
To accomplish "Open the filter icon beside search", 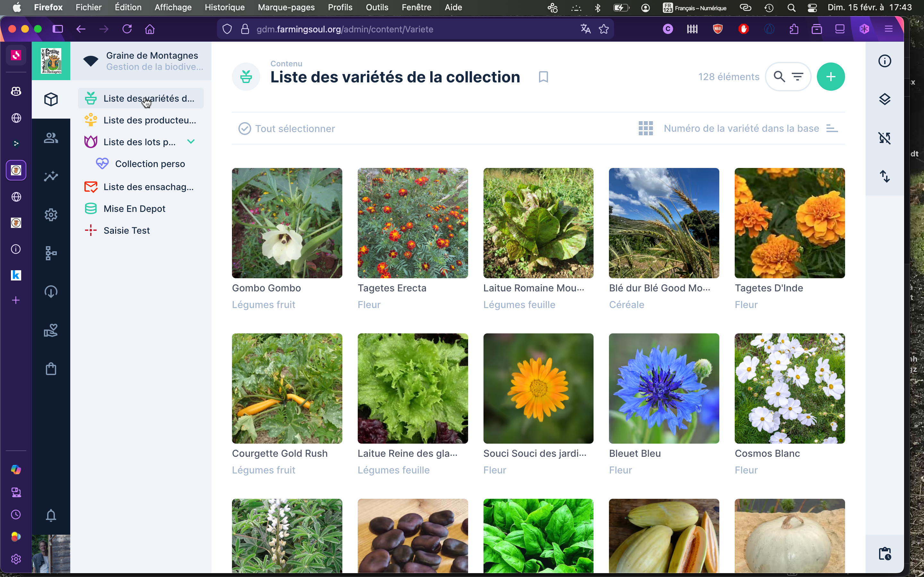I will [x=797, y=77].
